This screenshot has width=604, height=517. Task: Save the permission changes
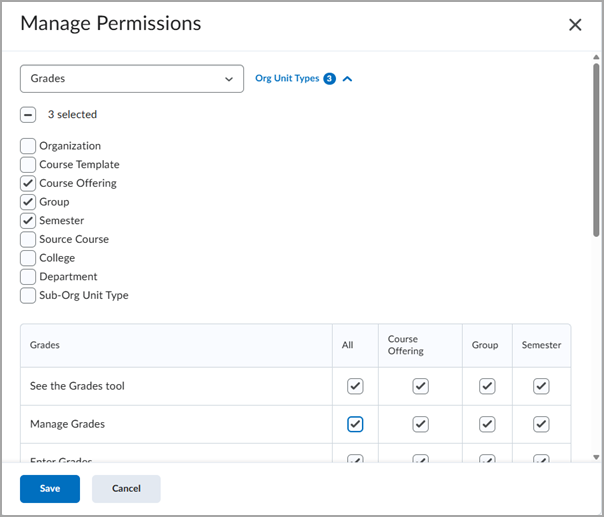(50, 489)
